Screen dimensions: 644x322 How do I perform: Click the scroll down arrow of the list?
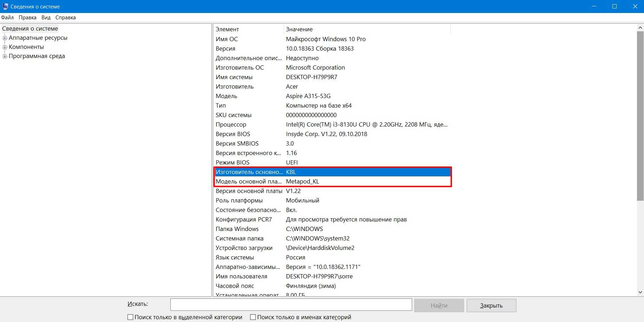pos(640,292)
